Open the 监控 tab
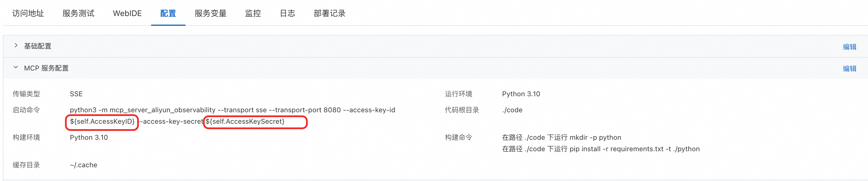868x181 pixels. [253, 13]
